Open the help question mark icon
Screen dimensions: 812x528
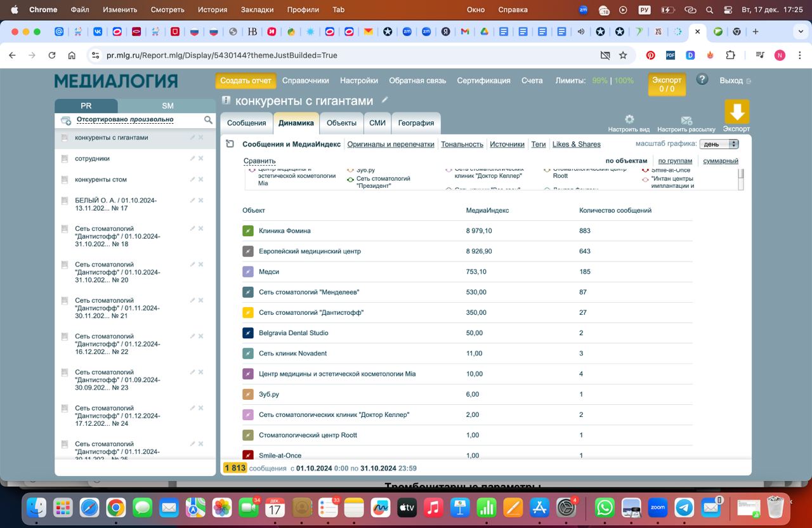click(702, 79)
